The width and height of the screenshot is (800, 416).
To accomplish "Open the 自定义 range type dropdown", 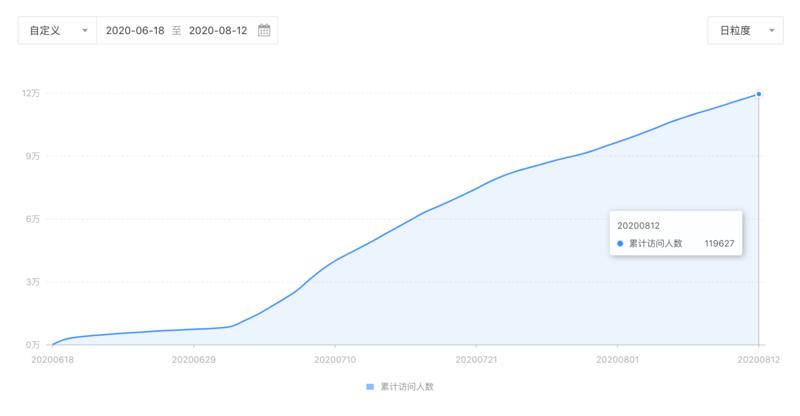I will (57, 30).
